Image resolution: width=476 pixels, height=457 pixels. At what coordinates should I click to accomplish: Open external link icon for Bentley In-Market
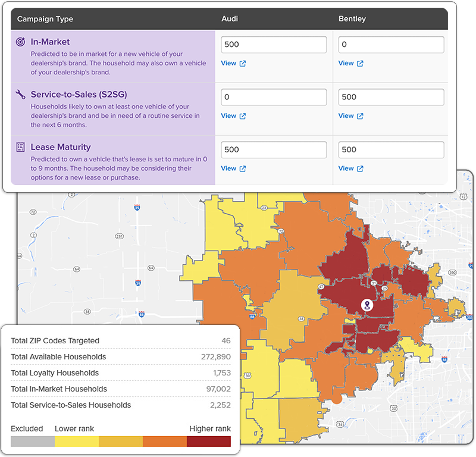click(x=360, y=64)
